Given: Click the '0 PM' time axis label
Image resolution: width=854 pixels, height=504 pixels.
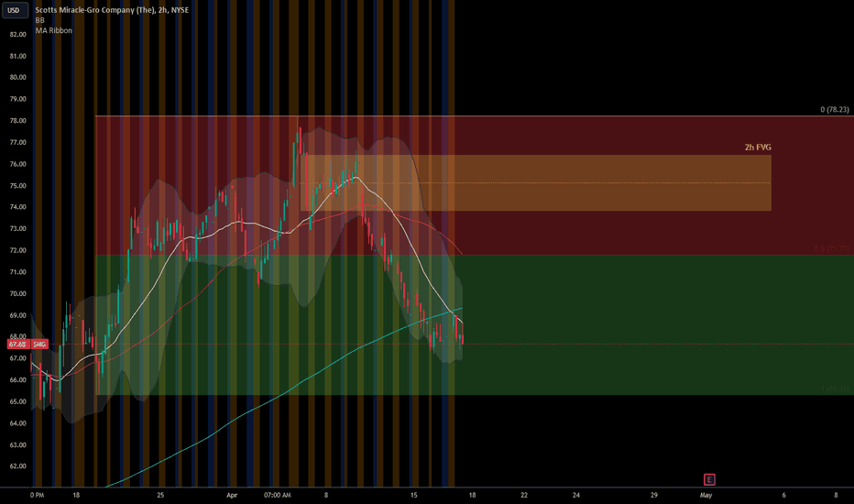Looking at the screenshot, I should [37, 495].
